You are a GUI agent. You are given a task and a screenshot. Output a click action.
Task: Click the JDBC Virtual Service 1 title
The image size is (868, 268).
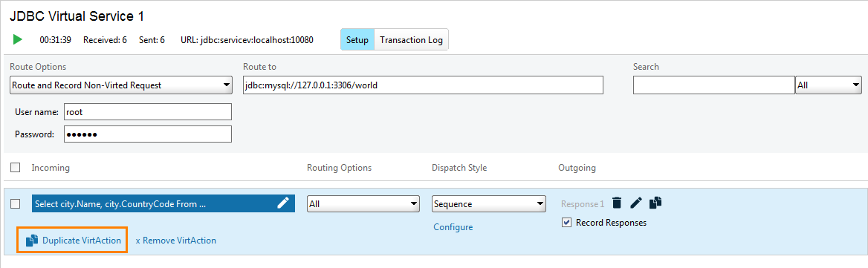point(77,16)
